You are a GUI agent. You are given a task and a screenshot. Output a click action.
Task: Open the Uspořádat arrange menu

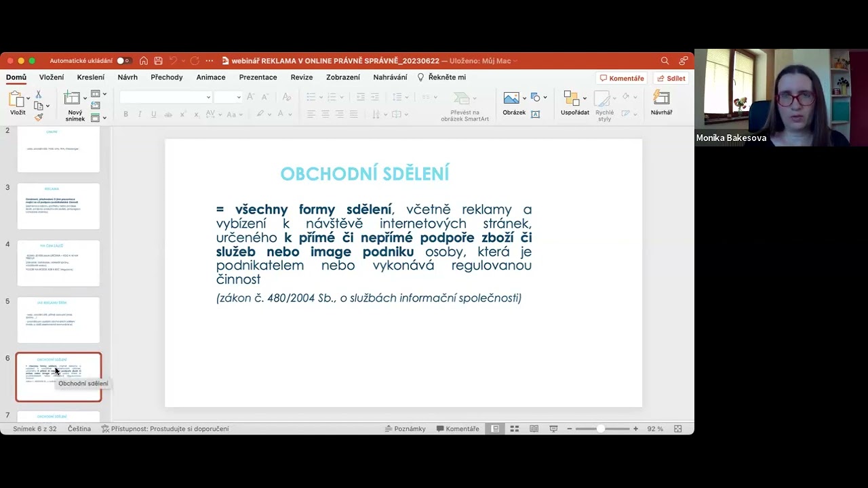click(574, 103)
